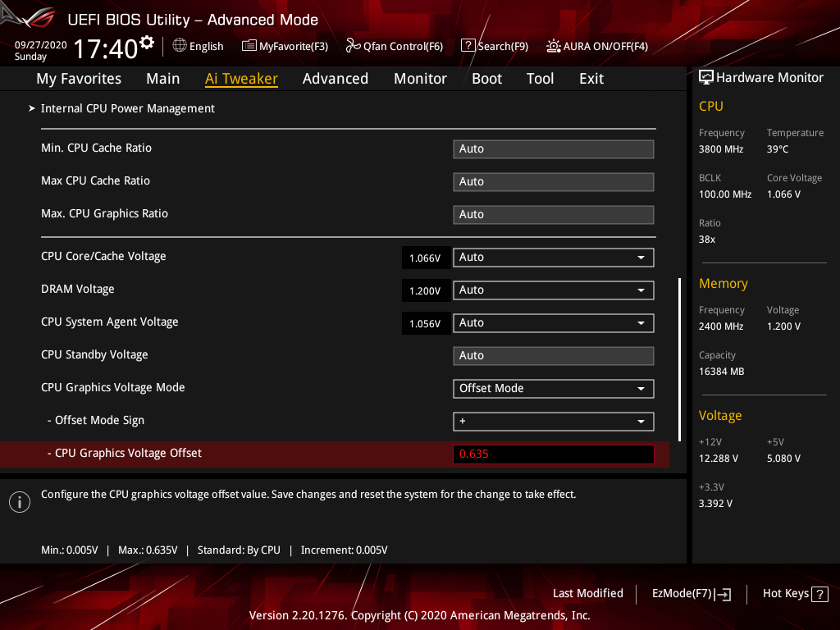Image resolution: width=840 pixels, height=630 pixels.
Task: Click the globe language icon
Action: (180, 46)
